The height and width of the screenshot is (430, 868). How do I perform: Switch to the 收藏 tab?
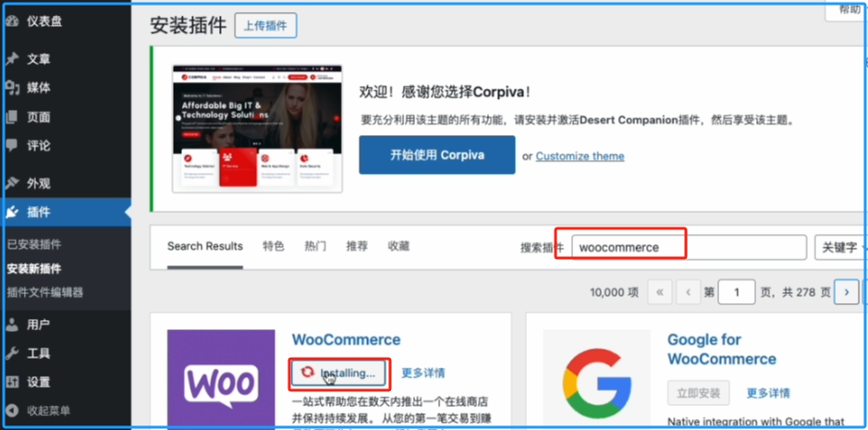tap(398, 247)
